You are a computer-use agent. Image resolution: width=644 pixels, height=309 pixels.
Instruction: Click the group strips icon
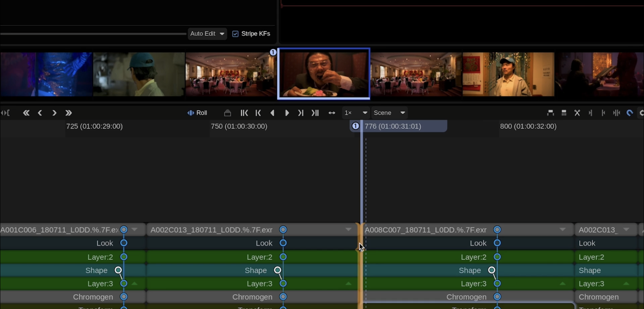click(x=564, y=113)
